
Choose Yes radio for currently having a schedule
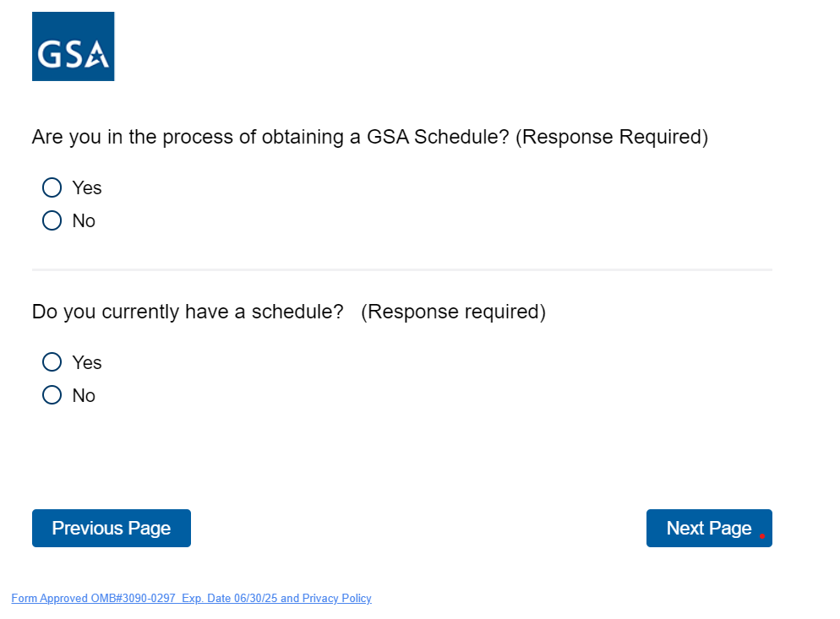click(x=52, y=362)
